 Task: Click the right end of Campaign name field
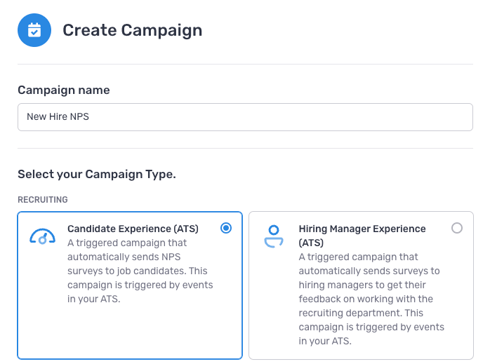point(460,117)
